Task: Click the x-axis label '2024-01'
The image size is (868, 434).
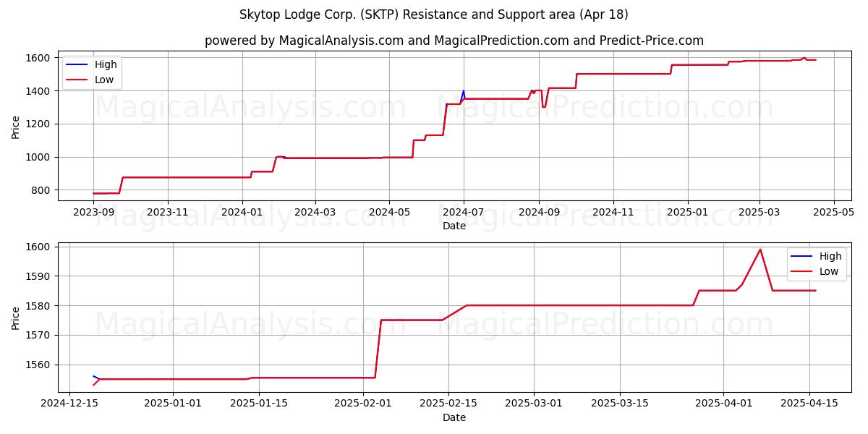Action: [x=242, y=213]
